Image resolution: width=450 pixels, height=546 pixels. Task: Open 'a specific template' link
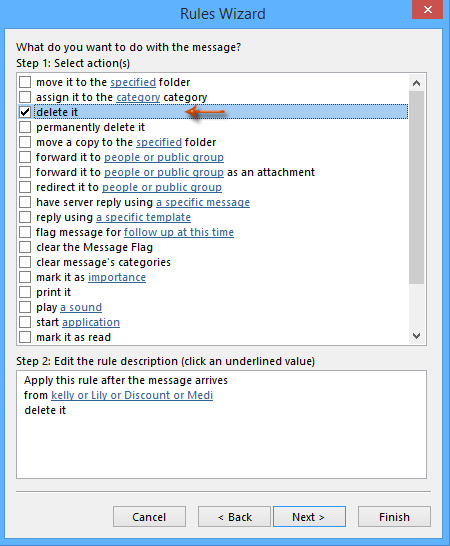tap(143, 217)
